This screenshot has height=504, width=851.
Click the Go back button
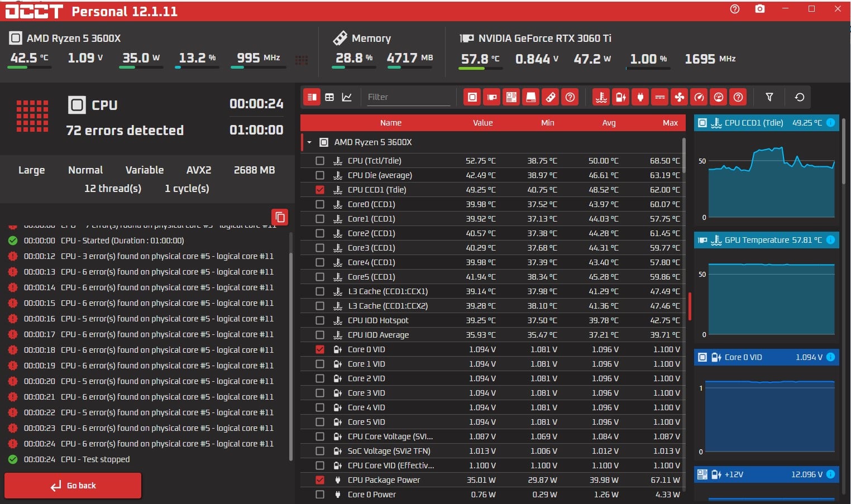click(x=73, y=486)
